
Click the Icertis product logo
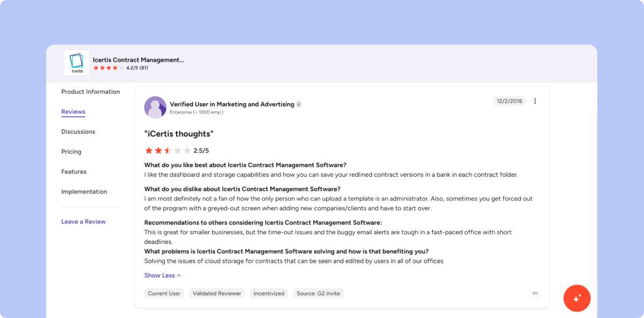77,63
